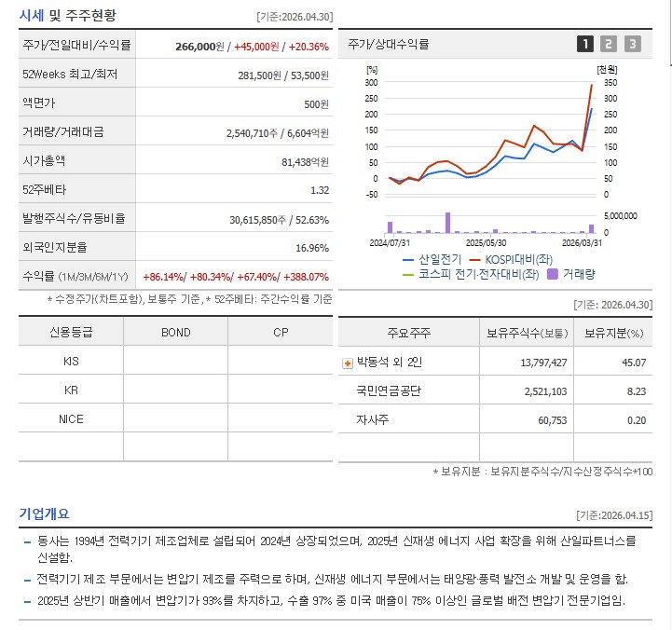This screenshot has height=630, width=672.
Task: Click the 시세 및 주주현황 heading
Action: 68,16
